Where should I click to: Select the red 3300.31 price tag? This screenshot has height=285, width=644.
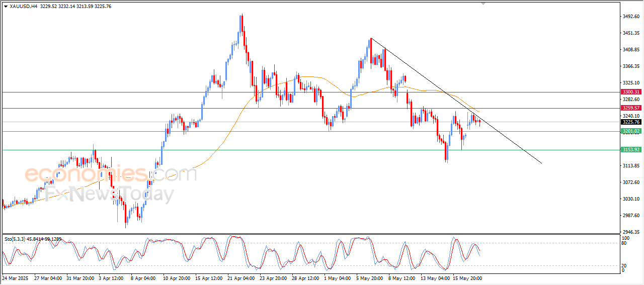(x=630, y=92)
